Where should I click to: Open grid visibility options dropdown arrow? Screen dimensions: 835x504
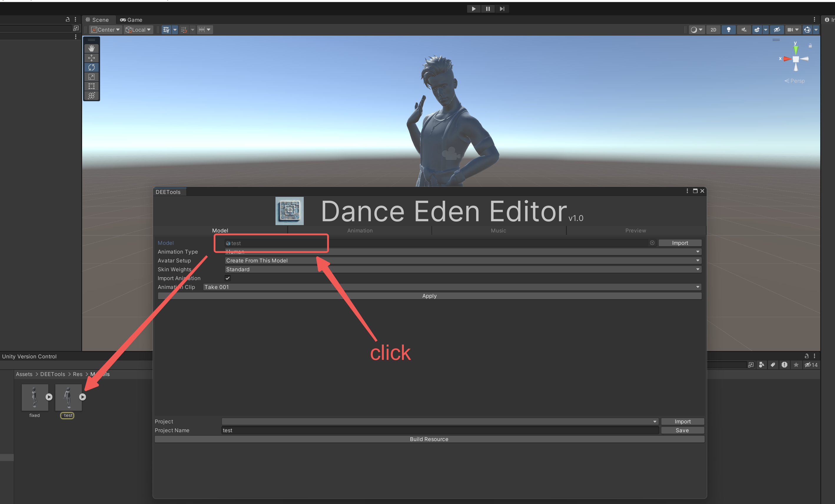(175, 30)
